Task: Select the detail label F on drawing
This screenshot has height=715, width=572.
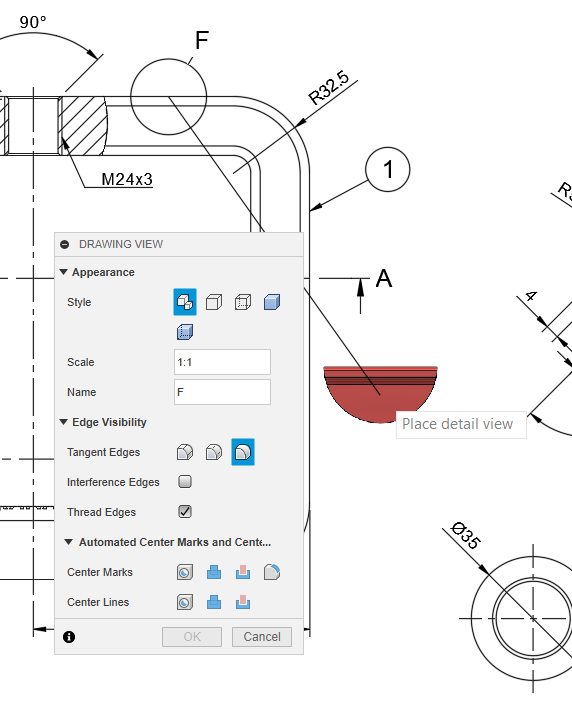Action: point(202,40)
